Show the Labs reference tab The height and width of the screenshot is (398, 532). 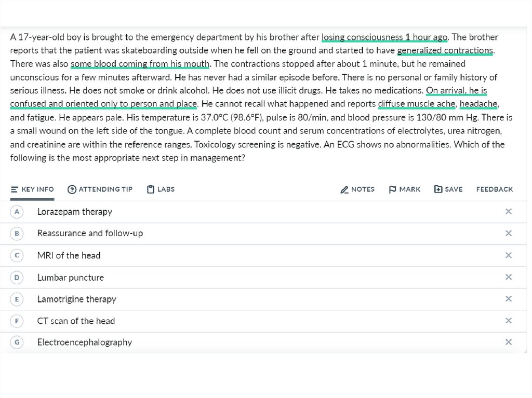(161, 189)
